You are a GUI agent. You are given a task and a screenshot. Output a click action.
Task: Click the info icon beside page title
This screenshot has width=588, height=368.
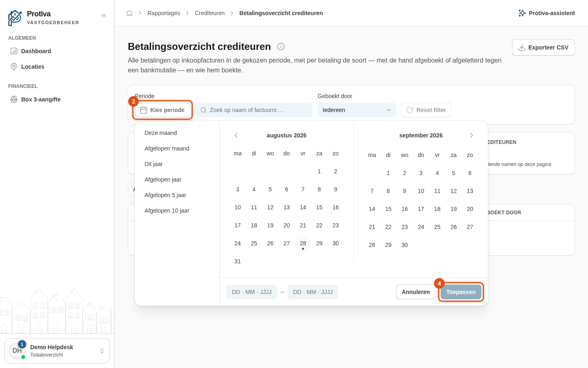281,47
